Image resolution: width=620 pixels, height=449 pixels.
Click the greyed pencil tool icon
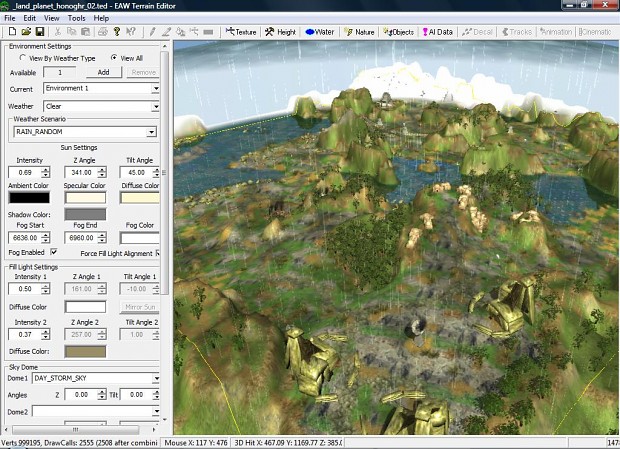[x=152, y=32]
